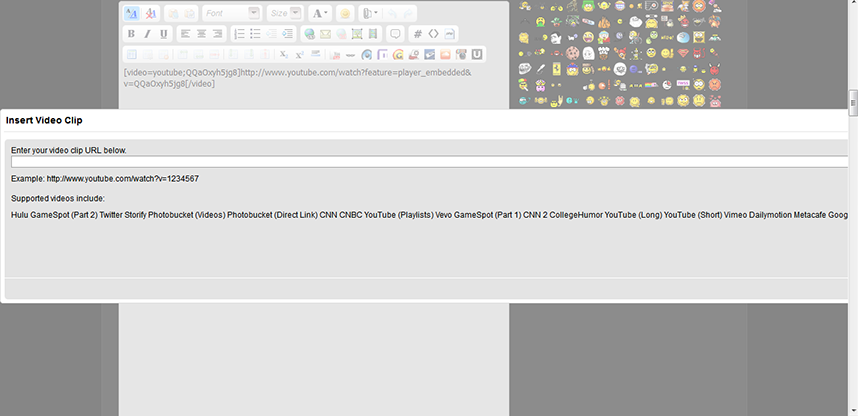Click the Horizontal Rule icon
This screenshot has width=858, height=416.
pyautogui.click(x=315, y=54)
